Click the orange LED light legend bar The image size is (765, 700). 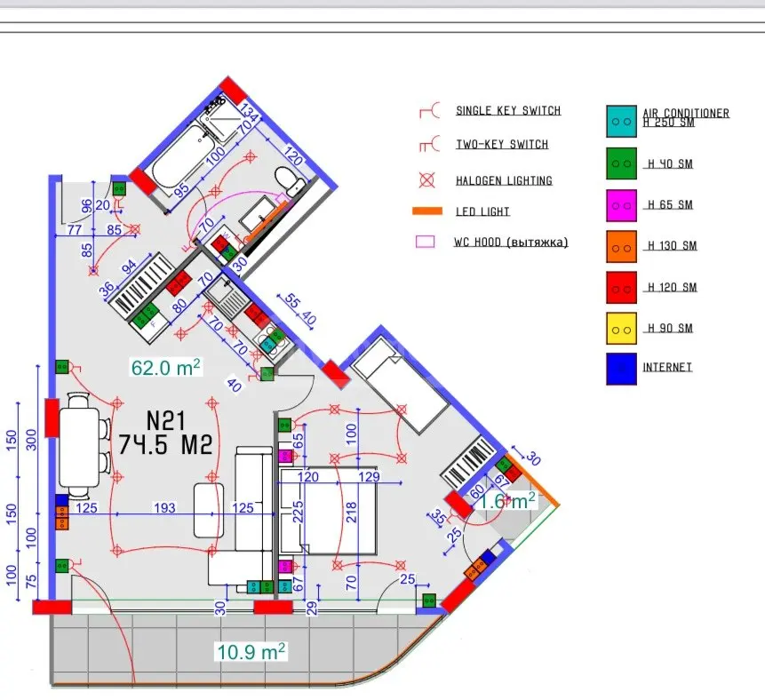coord(427,211)
